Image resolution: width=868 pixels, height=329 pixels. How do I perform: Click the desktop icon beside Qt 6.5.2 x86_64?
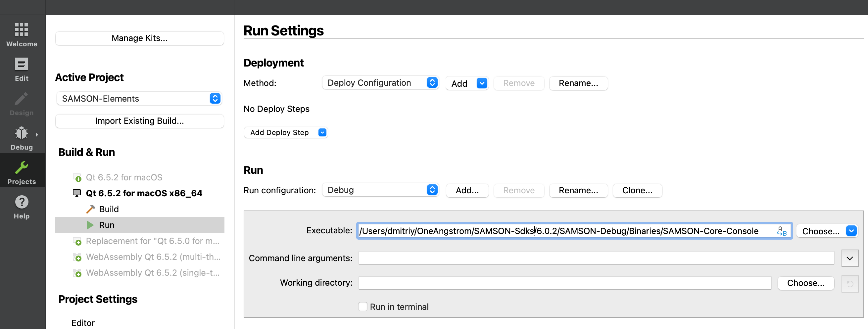pos(77,193)
